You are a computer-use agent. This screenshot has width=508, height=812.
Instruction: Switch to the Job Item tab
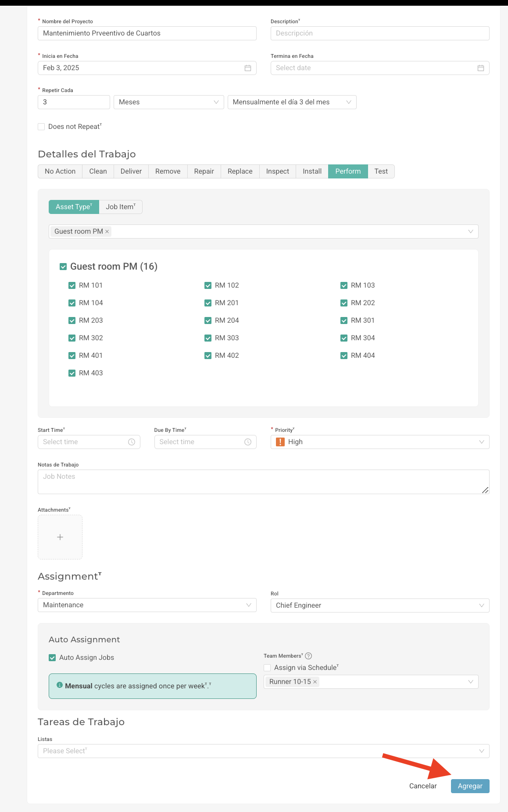pyautogui.click(x=121, y=207)
